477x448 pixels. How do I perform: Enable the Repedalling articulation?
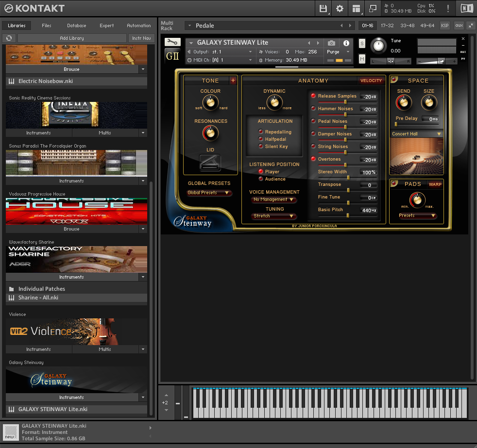point(261,132)
